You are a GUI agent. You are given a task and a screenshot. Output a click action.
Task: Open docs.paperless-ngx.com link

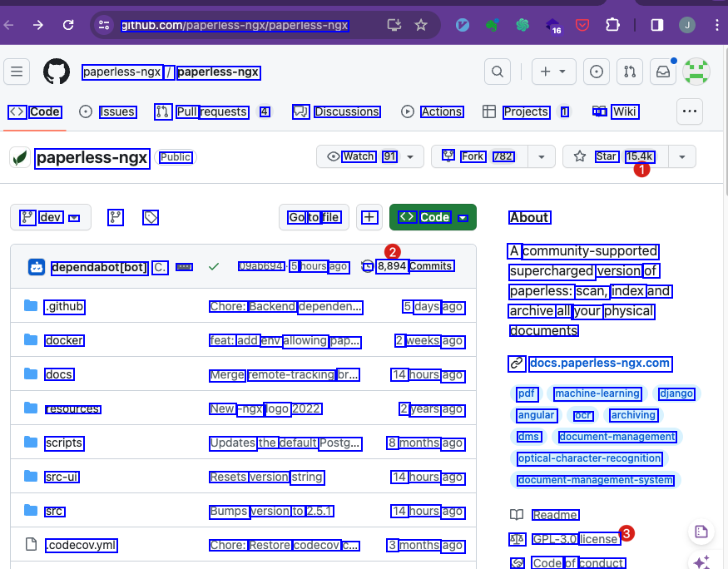(x=599, y=363)
